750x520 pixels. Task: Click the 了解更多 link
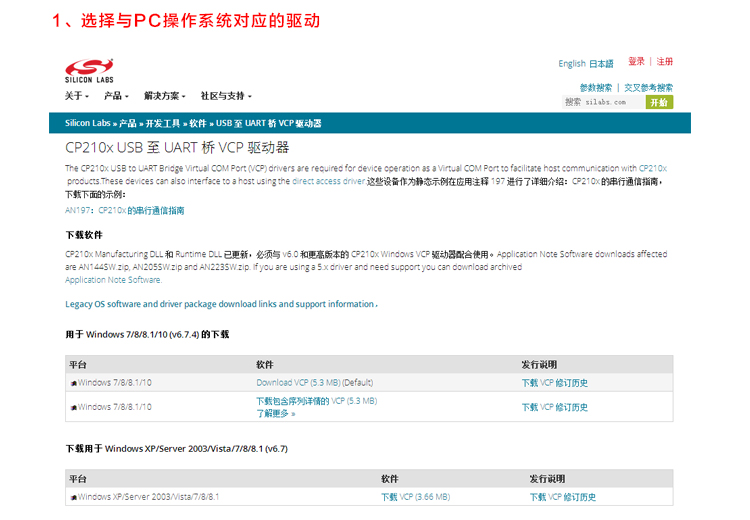[276, 413]
